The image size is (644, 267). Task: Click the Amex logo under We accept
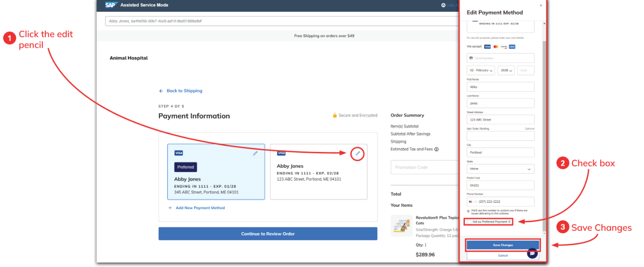pos(512,47)
